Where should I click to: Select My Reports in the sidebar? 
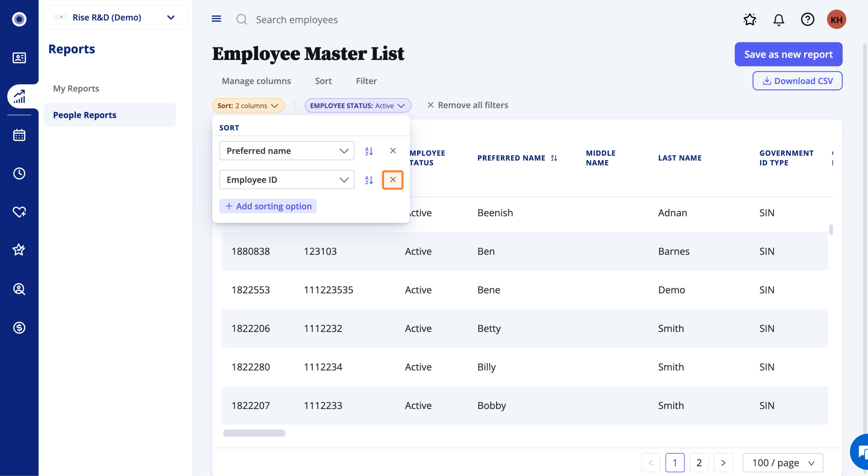(x=76, y=88)
